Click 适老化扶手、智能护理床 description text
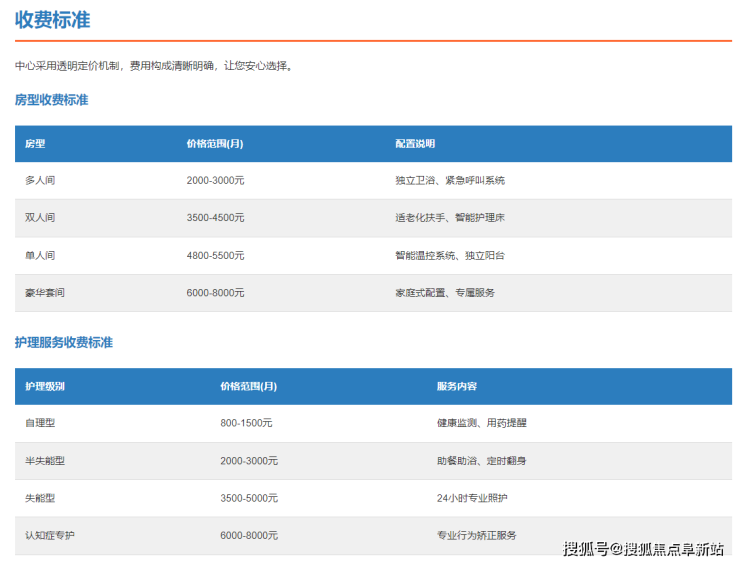Viewport: 740px width, 565px height. click(x=450, y=218)
